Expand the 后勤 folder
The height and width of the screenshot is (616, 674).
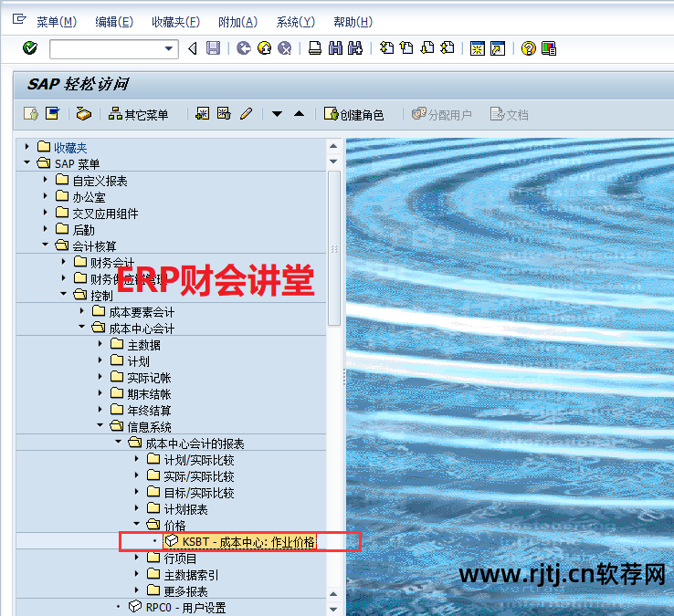45,228
